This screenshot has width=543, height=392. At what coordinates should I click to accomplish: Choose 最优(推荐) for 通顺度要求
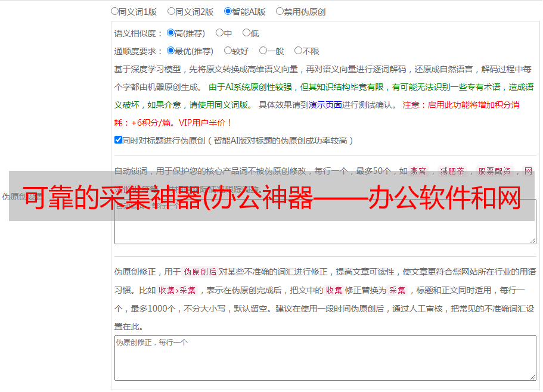click(x=170, y=51)
